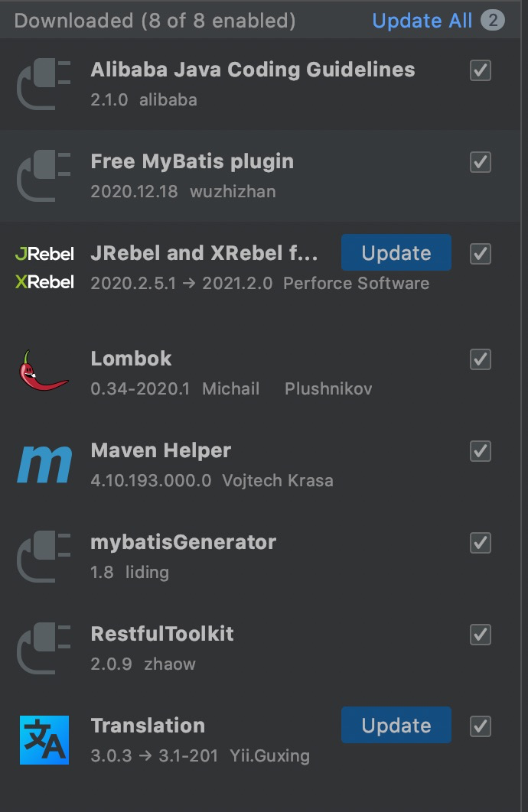Viewport: 528px width, 812px height.
Task: Click the updates count badge
Action: pos(492,20)
